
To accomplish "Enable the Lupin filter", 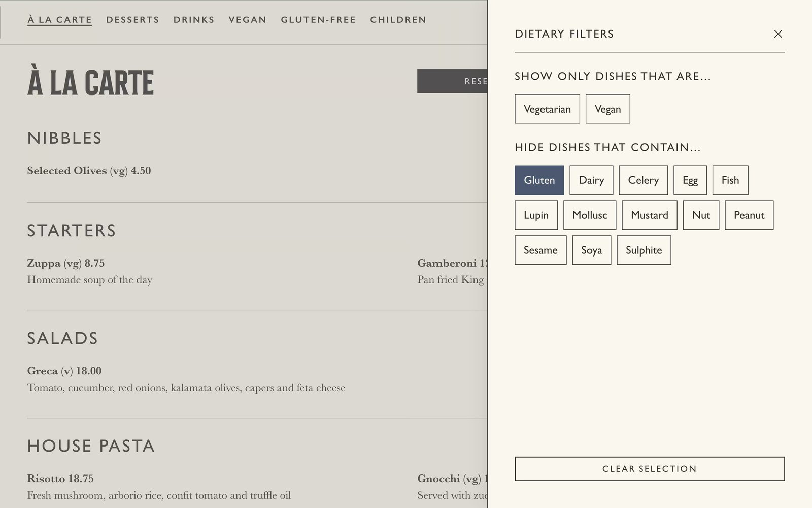I will [x=536, y=215].
